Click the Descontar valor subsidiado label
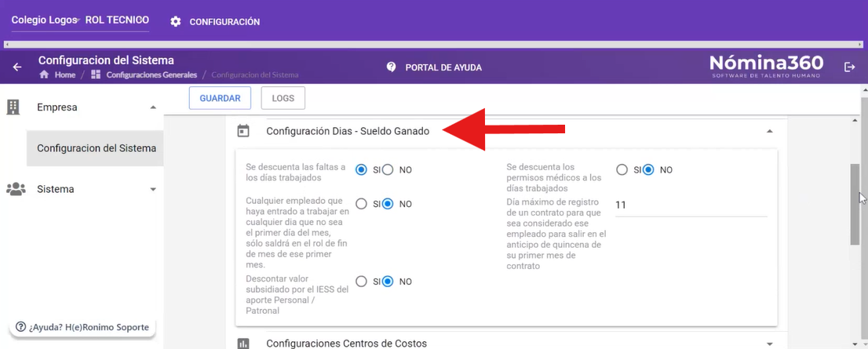This screenshot has width=868, height=349. point(297,295)
